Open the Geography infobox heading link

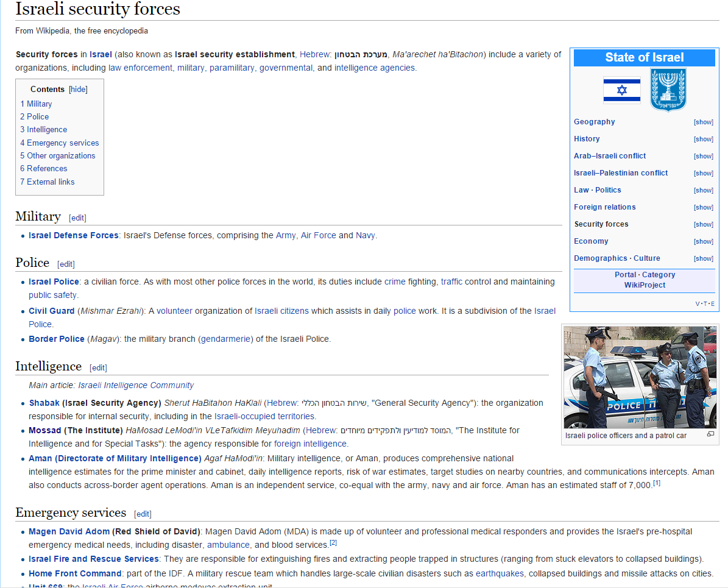[x=595, y=122]
